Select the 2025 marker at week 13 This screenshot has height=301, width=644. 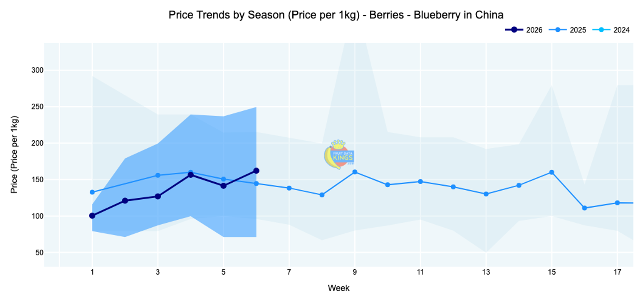point(486,194)
